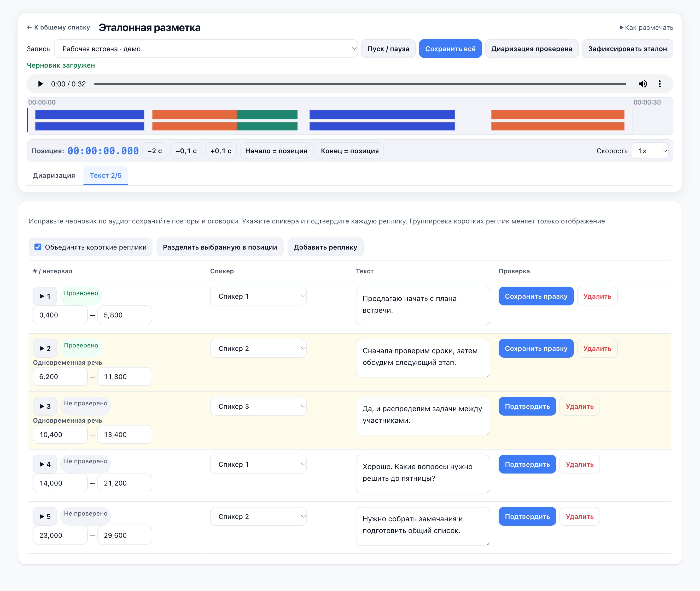
Task: Open speaker dropdown for segment 4
Action: click(258, 464)
